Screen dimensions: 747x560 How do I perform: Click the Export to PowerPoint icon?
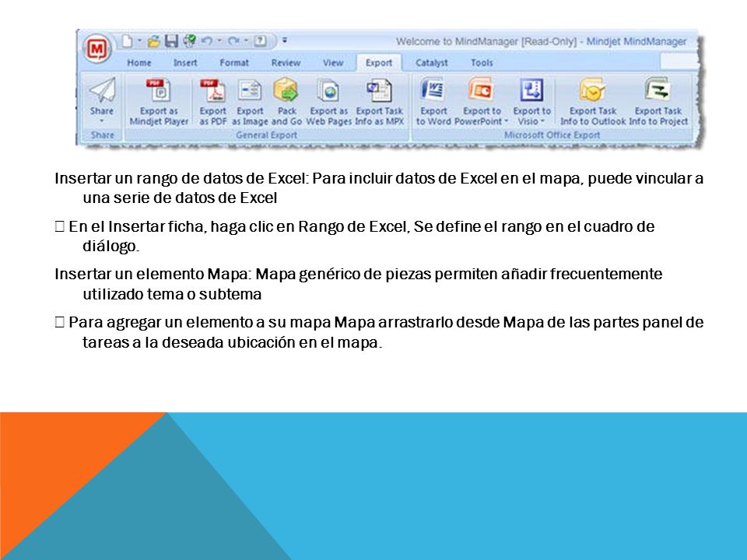(x=481, y=89)
